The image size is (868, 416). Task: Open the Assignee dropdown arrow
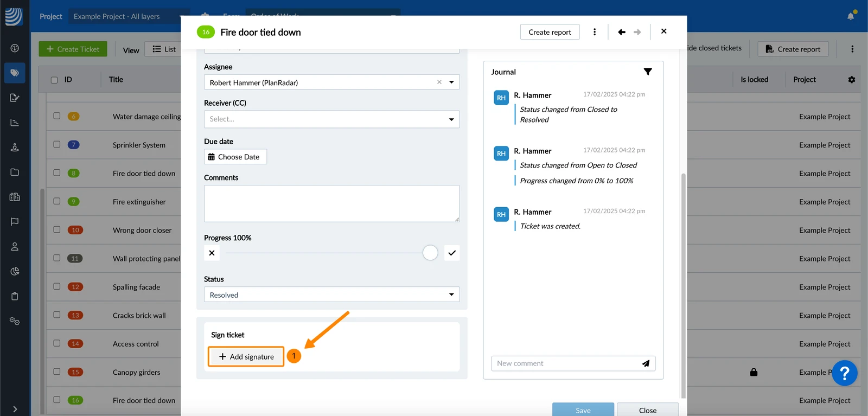tap(451, 82)
